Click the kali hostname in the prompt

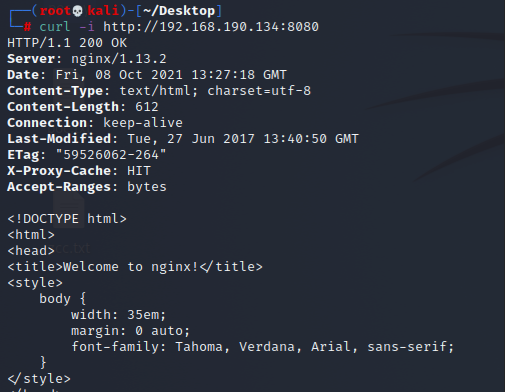103,11
